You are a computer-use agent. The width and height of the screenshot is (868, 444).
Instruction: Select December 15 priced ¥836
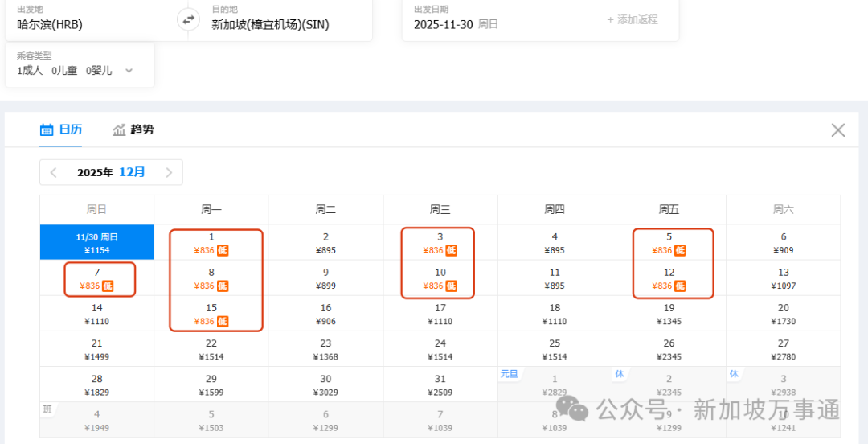pyautogui.click(x=211, y=313)
